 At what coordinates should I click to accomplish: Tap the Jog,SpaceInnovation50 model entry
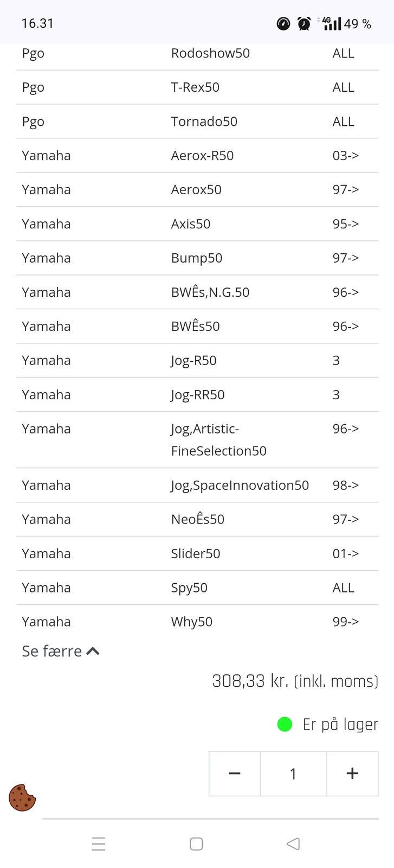(x=240, y=485)
